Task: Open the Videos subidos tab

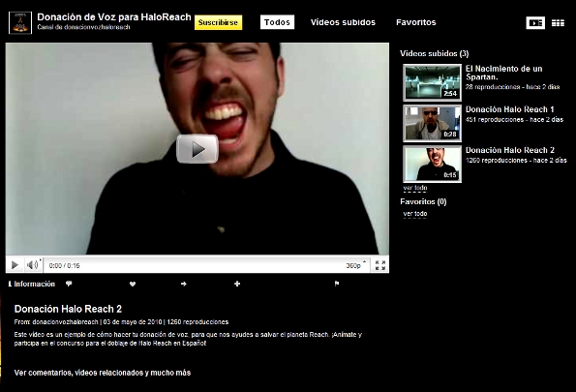Action: coord(343,22)
